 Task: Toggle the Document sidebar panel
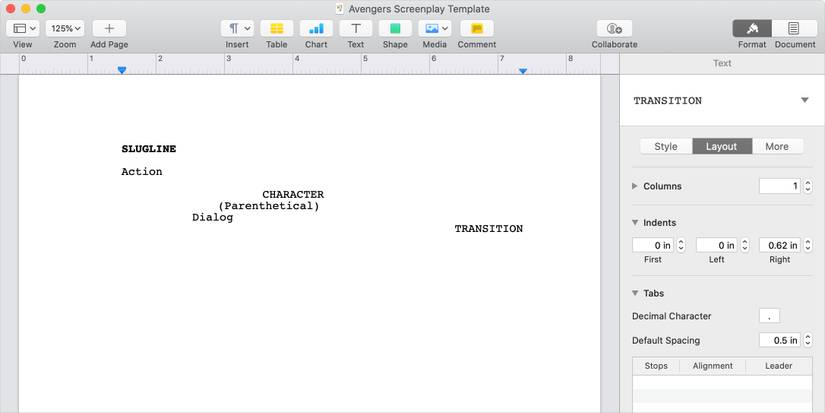pyautogui.click(x=794, y=29)
